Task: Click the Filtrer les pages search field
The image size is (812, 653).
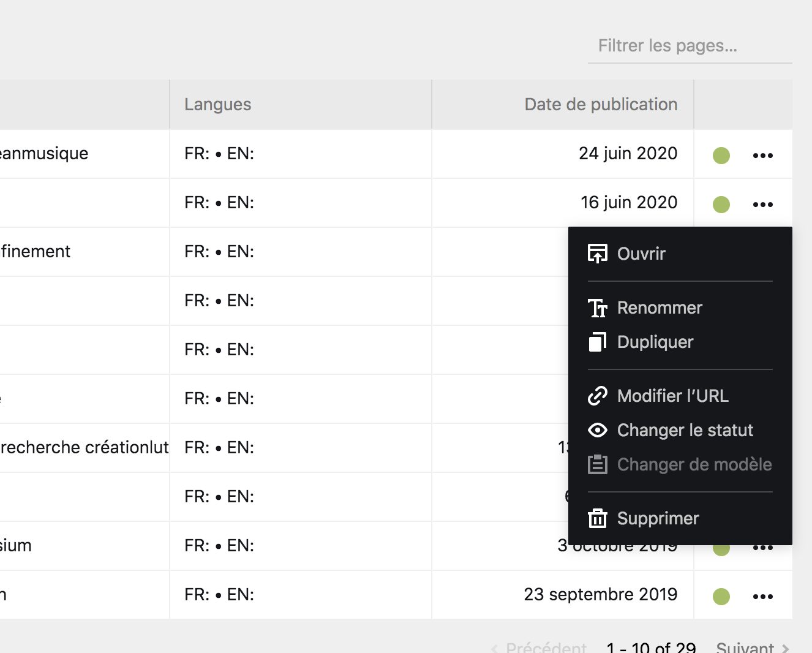Action: 690,46
